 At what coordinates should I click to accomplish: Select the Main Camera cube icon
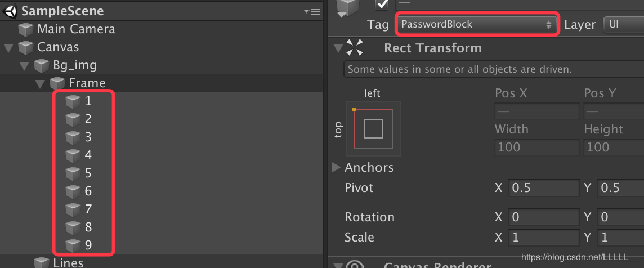click(x=26, y=29)
